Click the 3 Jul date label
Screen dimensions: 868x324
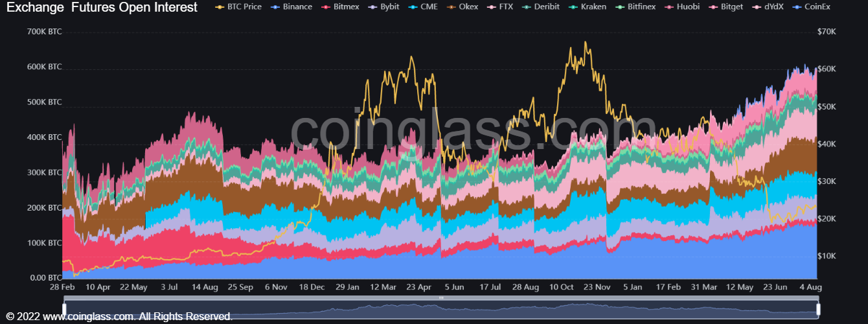point(170,287)
